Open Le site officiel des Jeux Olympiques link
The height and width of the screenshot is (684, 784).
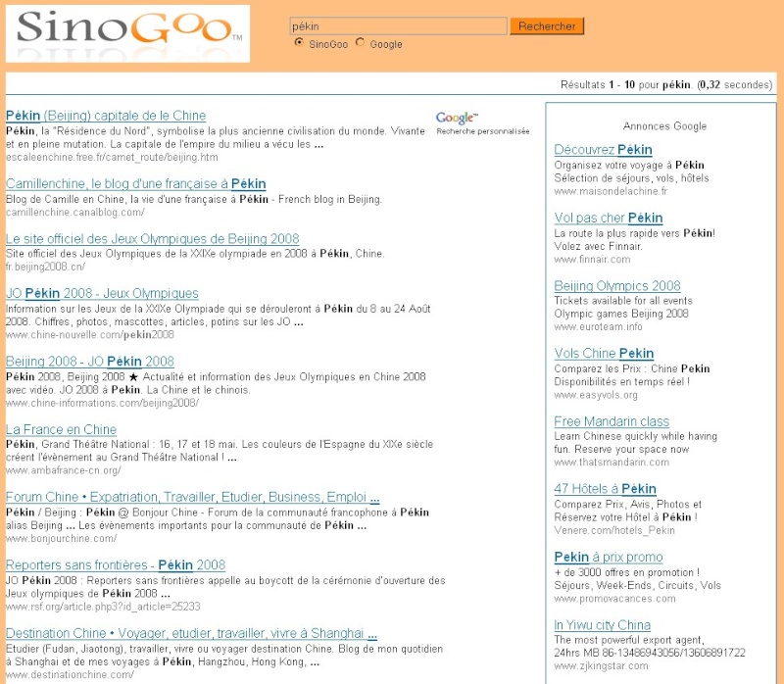(153, 238)
